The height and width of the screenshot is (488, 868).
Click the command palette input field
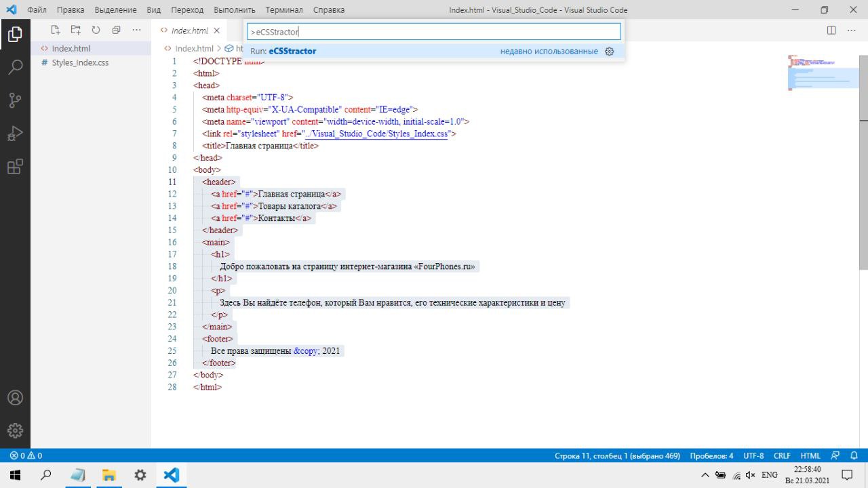click(x=434, y=32)
